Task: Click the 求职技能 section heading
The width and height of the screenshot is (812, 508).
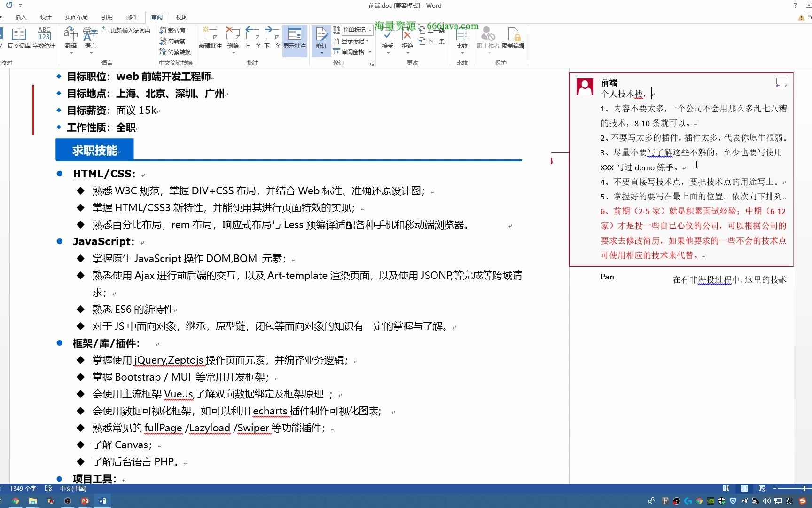Action: [x=94, y=150]
